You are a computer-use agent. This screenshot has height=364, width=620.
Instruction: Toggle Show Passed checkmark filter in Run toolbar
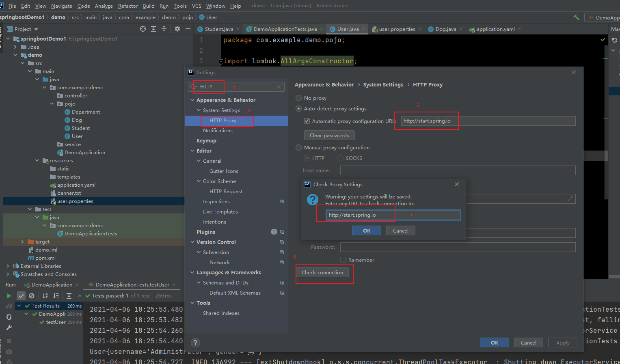point(21,296)
